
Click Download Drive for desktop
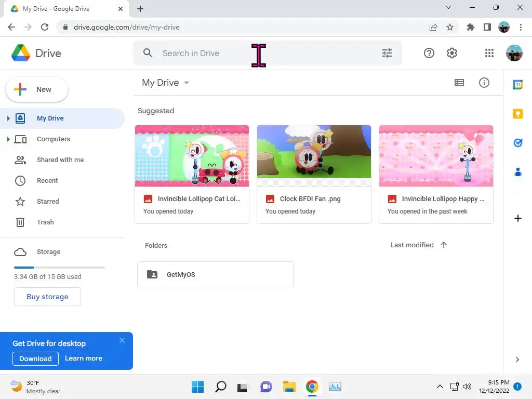click(35, 358)
